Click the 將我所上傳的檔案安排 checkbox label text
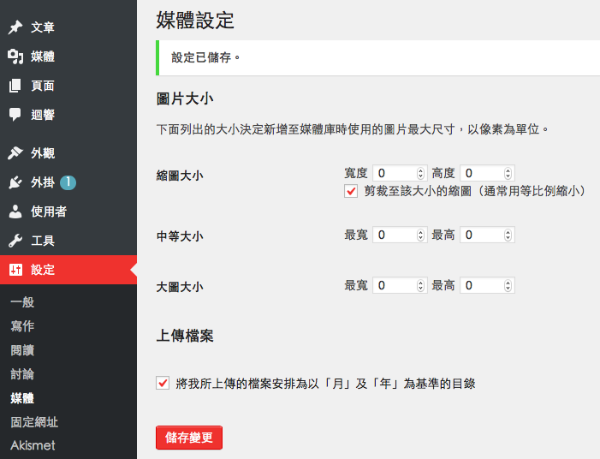 coord(326,383)
